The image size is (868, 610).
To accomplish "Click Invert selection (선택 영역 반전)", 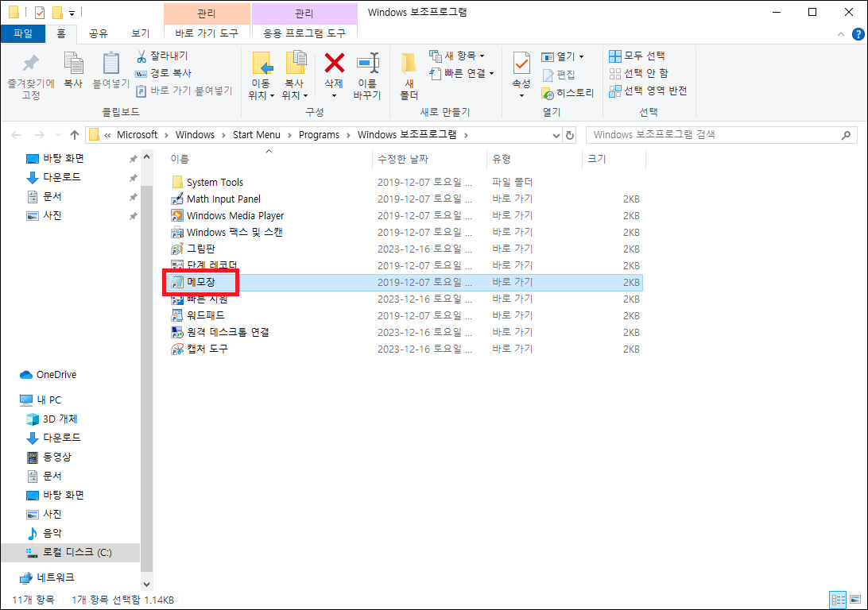I will [x=648, y=91].
